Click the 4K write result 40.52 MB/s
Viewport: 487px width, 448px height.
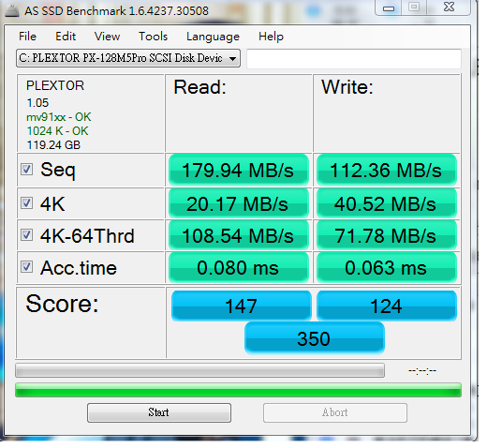click(387, 203)
